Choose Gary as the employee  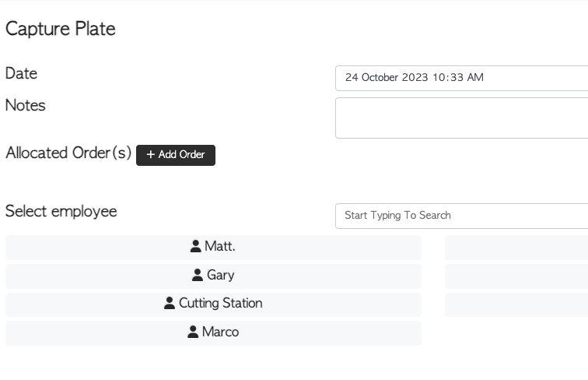[x=213, y=276]
